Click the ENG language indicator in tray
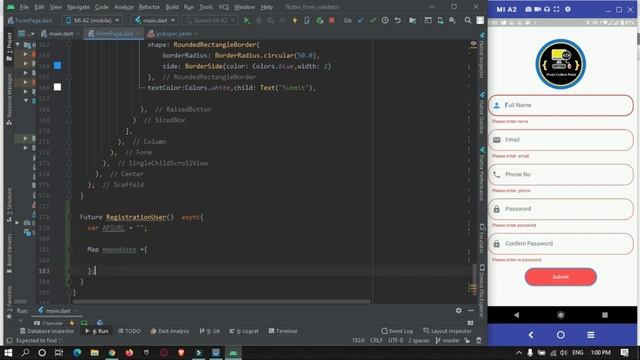This screenshot has height=360, width=640. pos(578,352)
